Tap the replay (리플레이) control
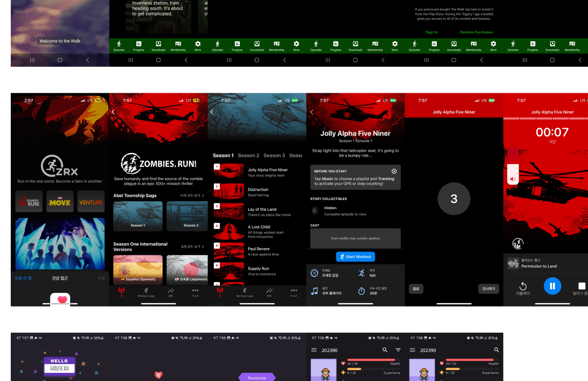This screenshot has height=381, width=588. (523, 289)
